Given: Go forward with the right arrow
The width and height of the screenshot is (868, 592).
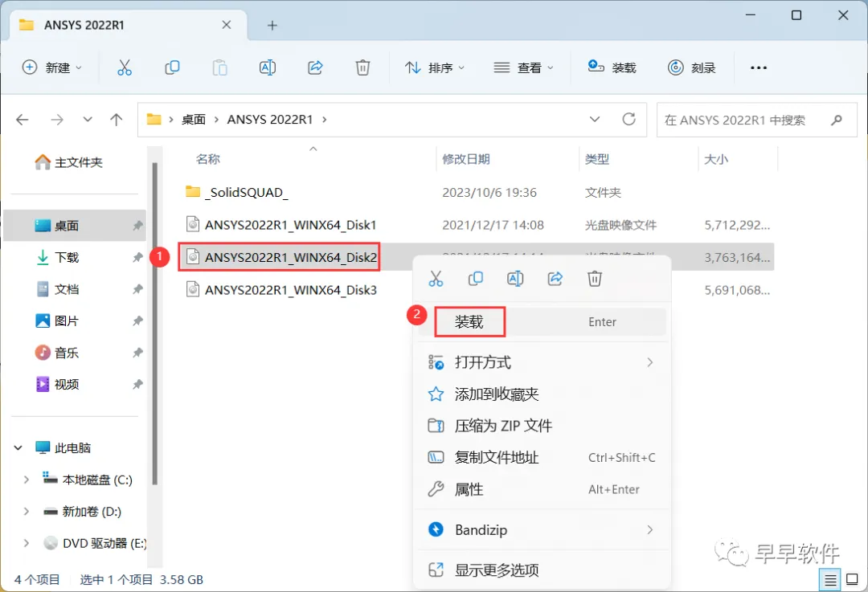Looking at the screenshot, I should 57,120.
